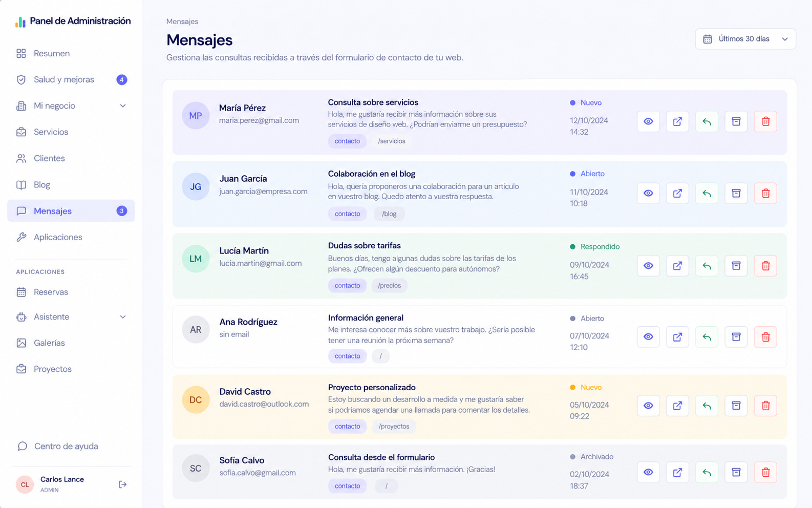Screen dimensions: 812x508
Task: Reply to Sofía Calvo's message
Action: click(707, 472)
